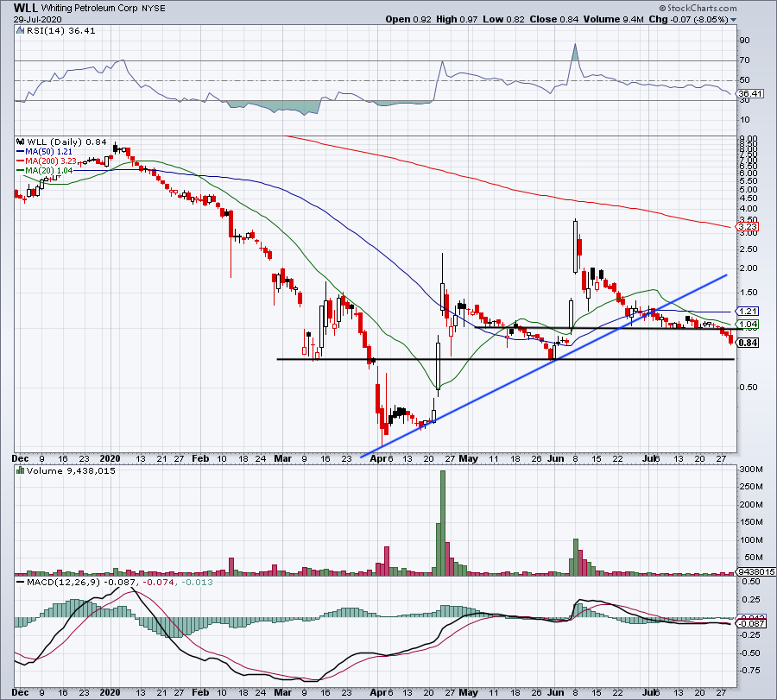Click the tallest green volume bar in late April
Viewport: 777px width, 700px height.
point(443,523)
